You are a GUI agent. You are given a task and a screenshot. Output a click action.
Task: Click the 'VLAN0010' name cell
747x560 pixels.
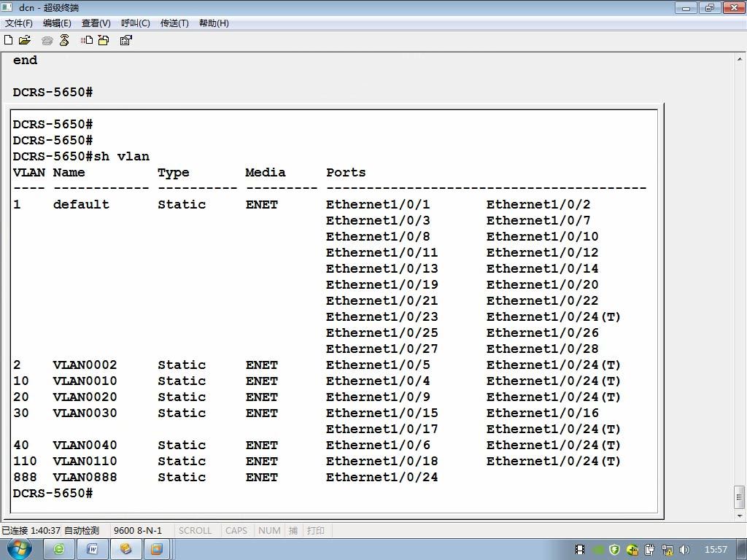[85, 381]
